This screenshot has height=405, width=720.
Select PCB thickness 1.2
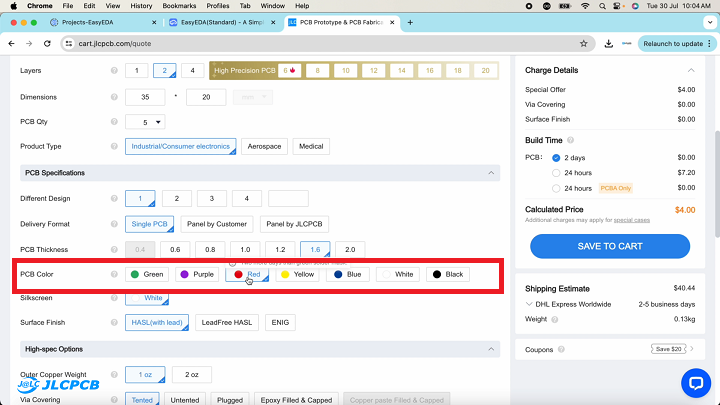point(280,249)
